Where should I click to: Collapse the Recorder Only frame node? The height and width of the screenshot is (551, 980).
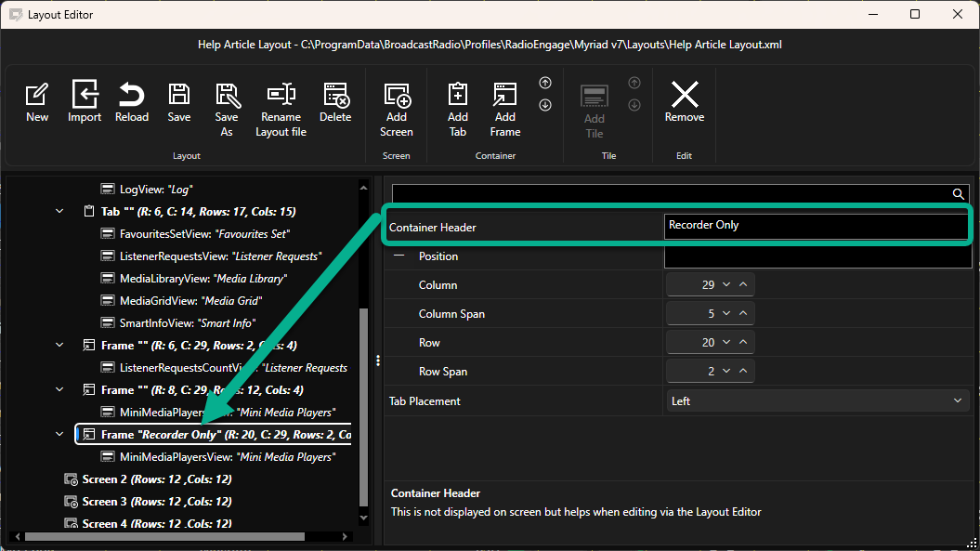59,434
